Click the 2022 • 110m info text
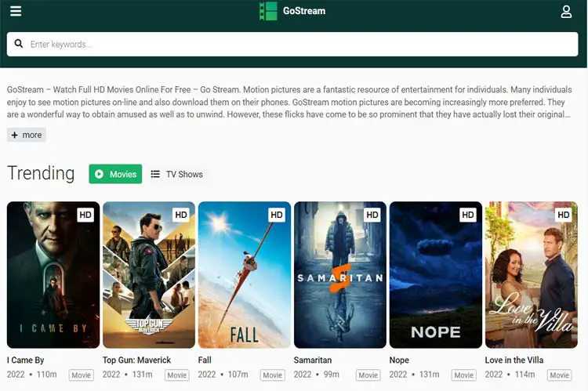588x391 pixels. (x=32, y=375)
